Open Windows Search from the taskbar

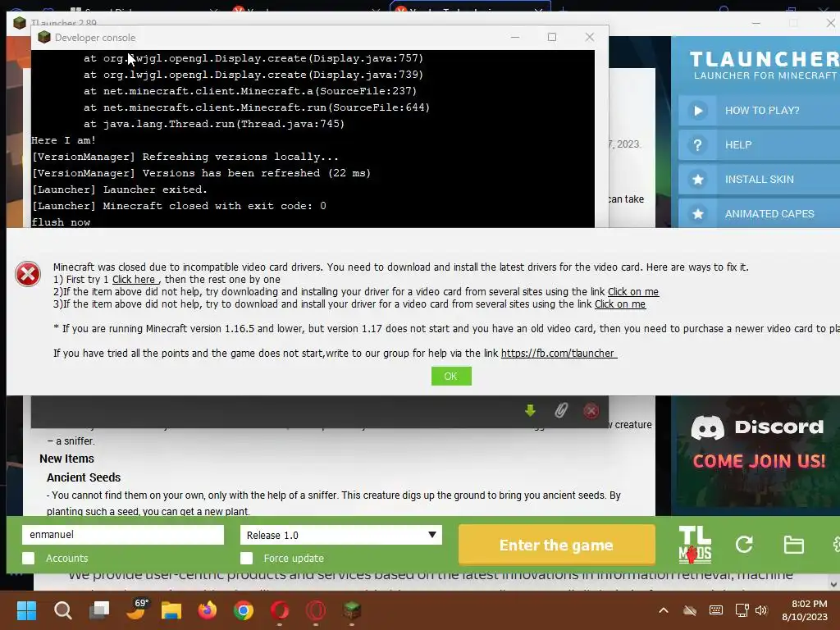coord(62,610)
